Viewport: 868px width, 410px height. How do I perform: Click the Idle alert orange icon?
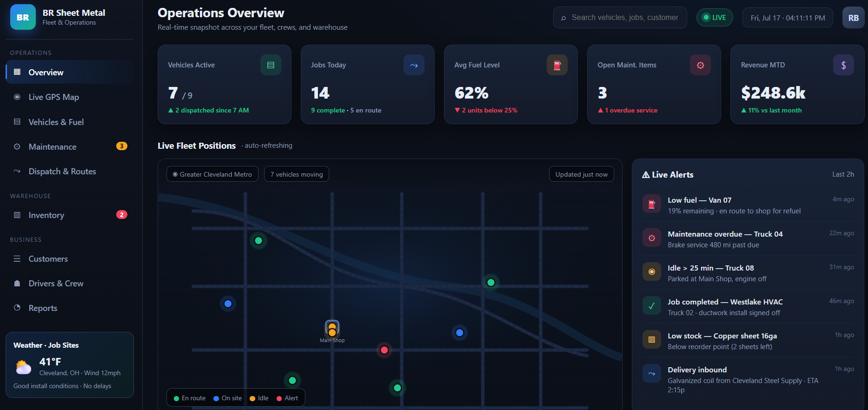652,272
